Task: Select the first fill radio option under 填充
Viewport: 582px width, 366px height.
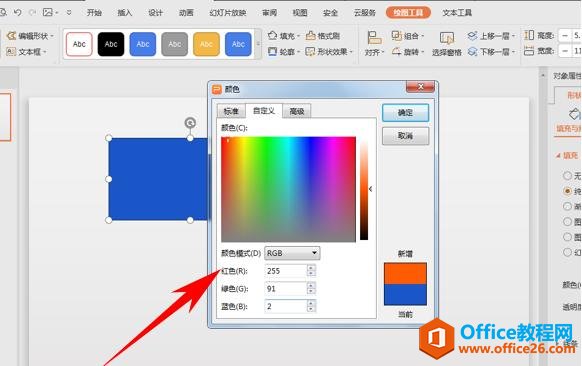Action: tap(567, 175)
